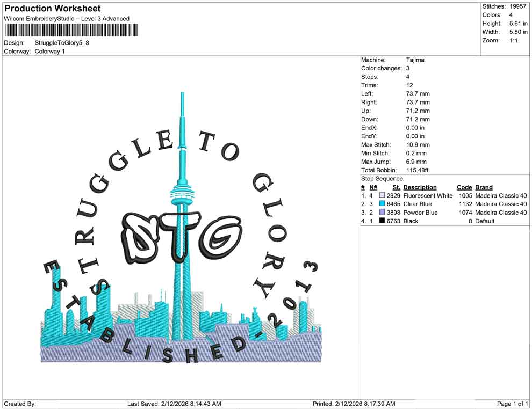The image size is (532, 409).
Task: Click the Powder Blue color swatch
Action: point(382,213)
